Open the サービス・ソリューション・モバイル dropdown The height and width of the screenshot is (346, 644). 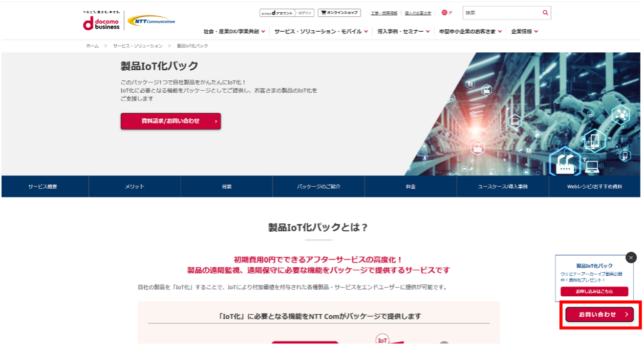318,31
